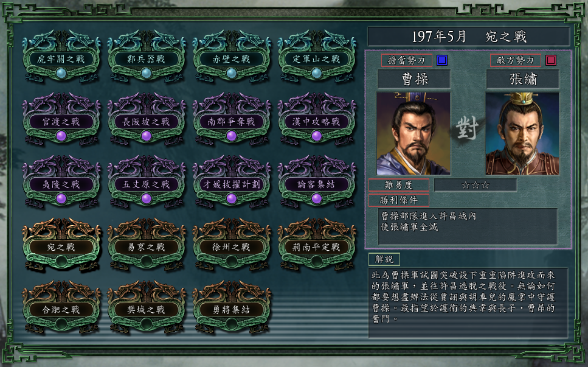
Task: Choose the 才媛拔擢計劃 scenario
Action: [x=232, y=181]
